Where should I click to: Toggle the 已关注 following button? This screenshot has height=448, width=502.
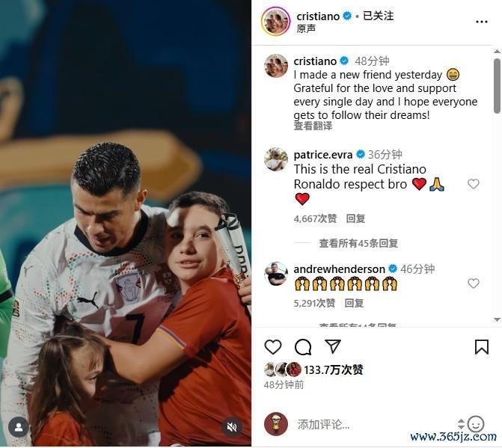(378, 16)
